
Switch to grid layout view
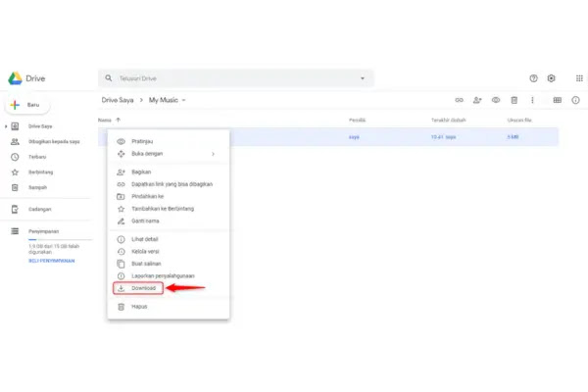tap(558, 100)
